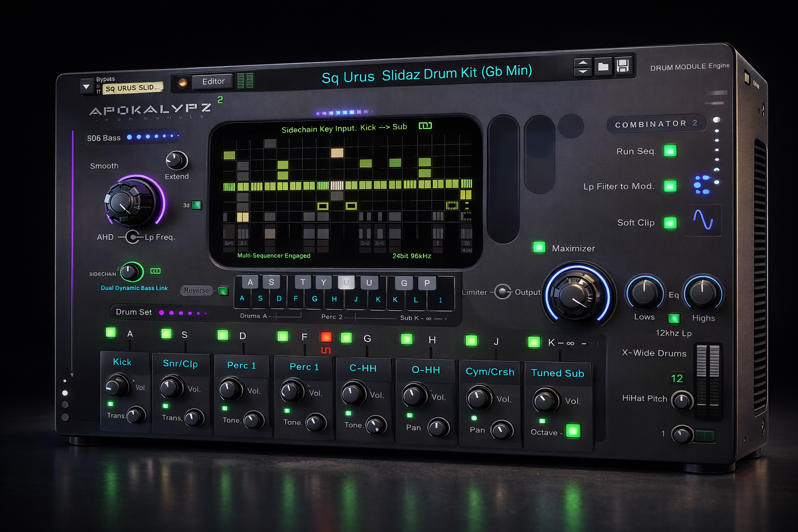Toggle the Soft Clip button
This screenshot has height=532, width=798.
[x=671, y=222]
